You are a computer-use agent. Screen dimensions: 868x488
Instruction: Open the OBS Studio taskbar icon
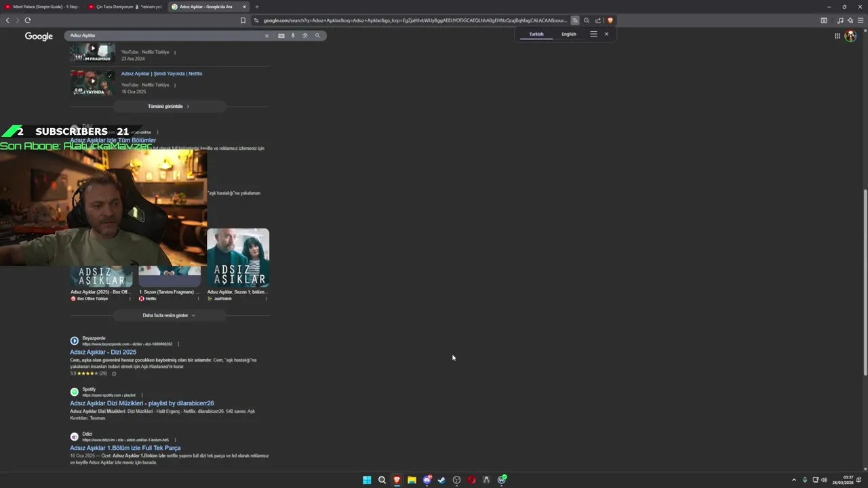point(456,480)
